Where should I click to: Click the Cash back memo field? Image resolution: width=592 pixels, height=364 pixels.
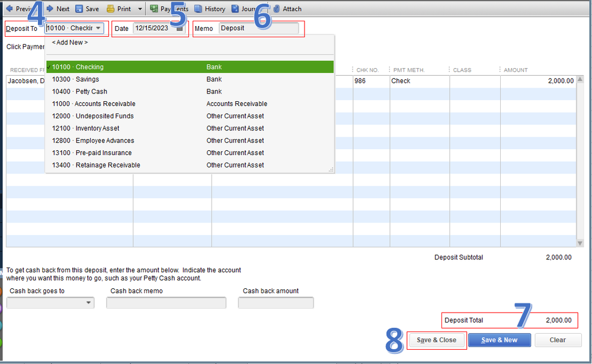[166, 302]
